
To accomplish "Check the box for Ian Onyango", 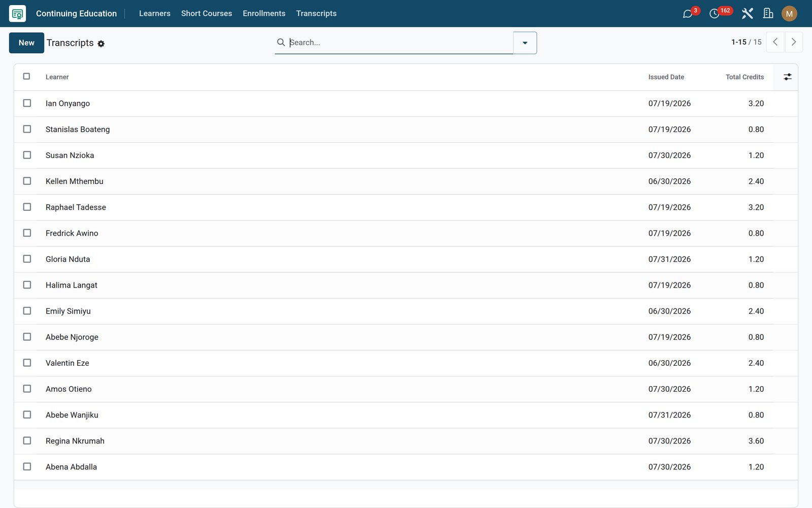I will pos(27,103).
